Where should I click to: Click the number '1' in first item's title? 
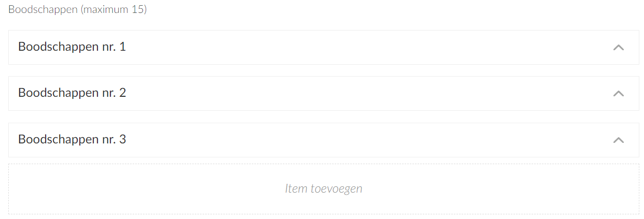(x=122, y=47)
